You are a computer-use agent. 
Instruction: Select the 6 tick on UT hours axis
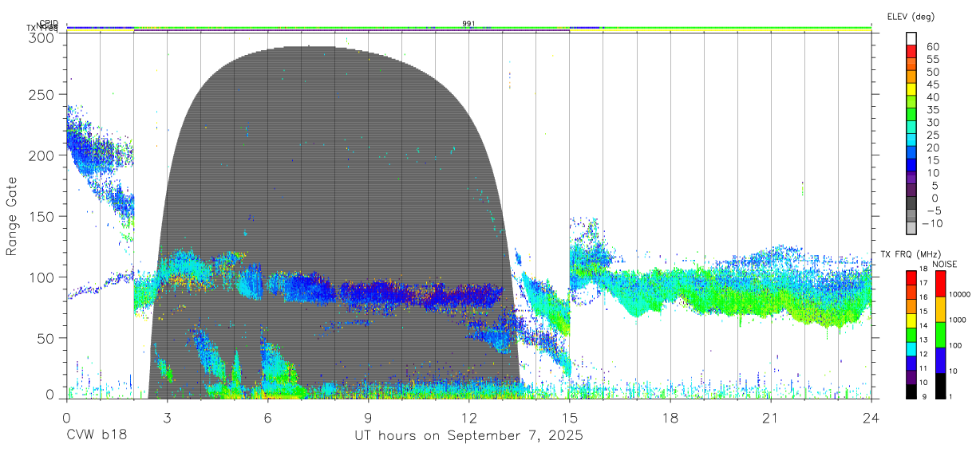267,418
